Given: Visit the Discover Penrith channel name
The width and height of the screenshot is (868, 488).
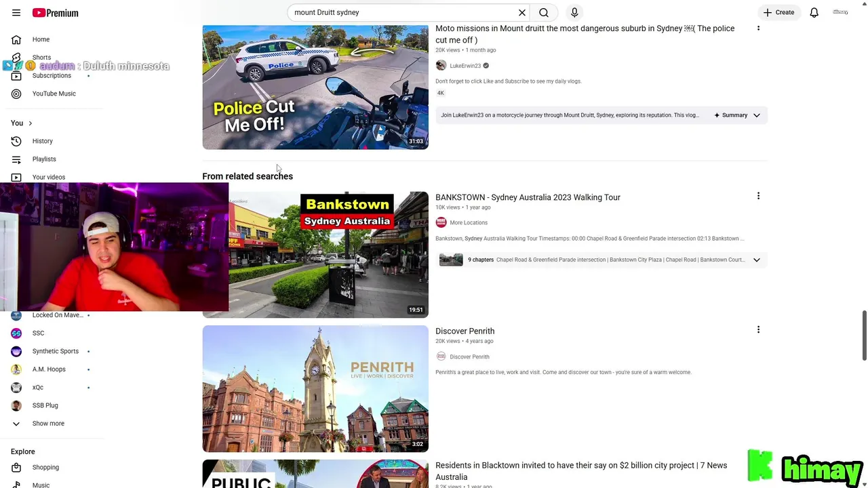Looking at the screenshot, I should (469, 357).
